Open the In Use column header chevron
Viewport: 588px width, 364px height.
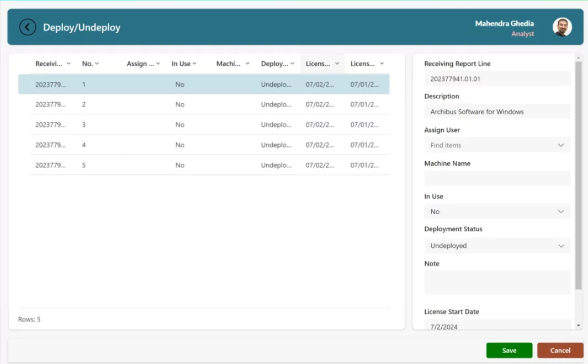[x=193, y=63]
